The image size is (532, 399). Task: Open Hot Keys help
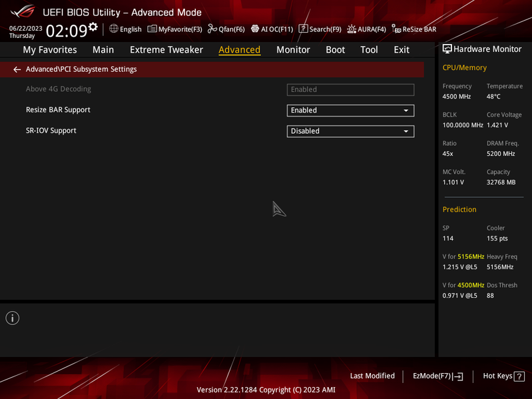503,376
